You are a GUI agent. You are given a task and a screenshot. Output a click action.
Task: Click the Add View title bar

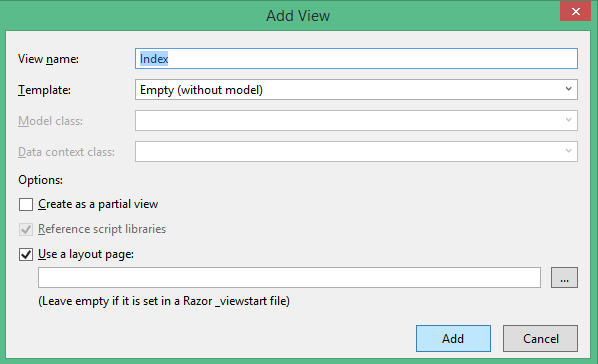pos(298,16)
